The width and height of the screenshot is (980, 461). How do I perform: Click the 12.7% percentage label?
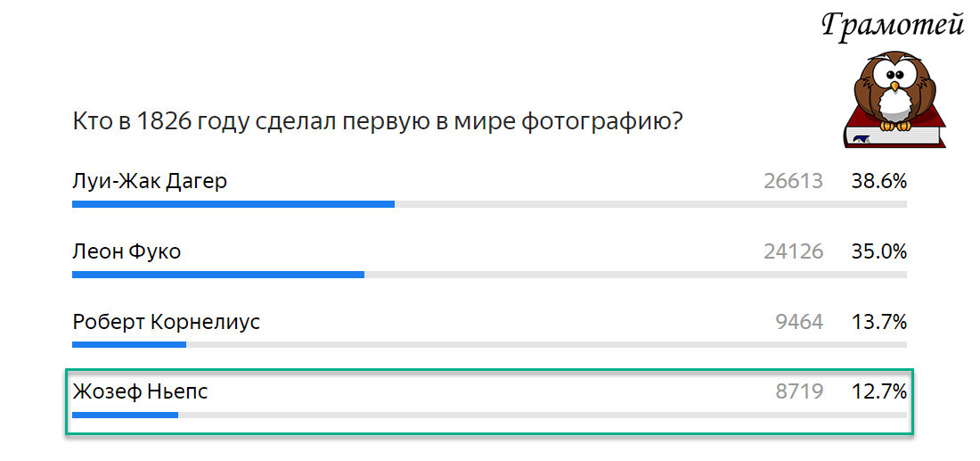(x=878, y=392)
